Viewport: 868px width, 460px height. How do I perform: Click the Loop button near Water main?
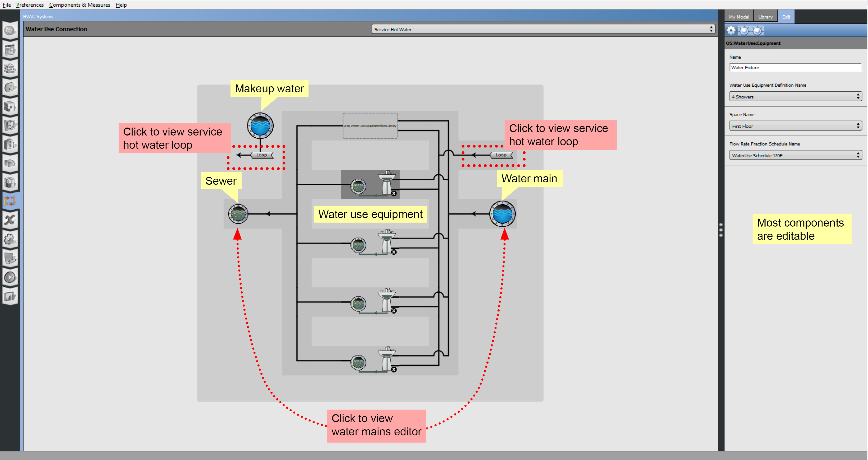click(501, 155)
